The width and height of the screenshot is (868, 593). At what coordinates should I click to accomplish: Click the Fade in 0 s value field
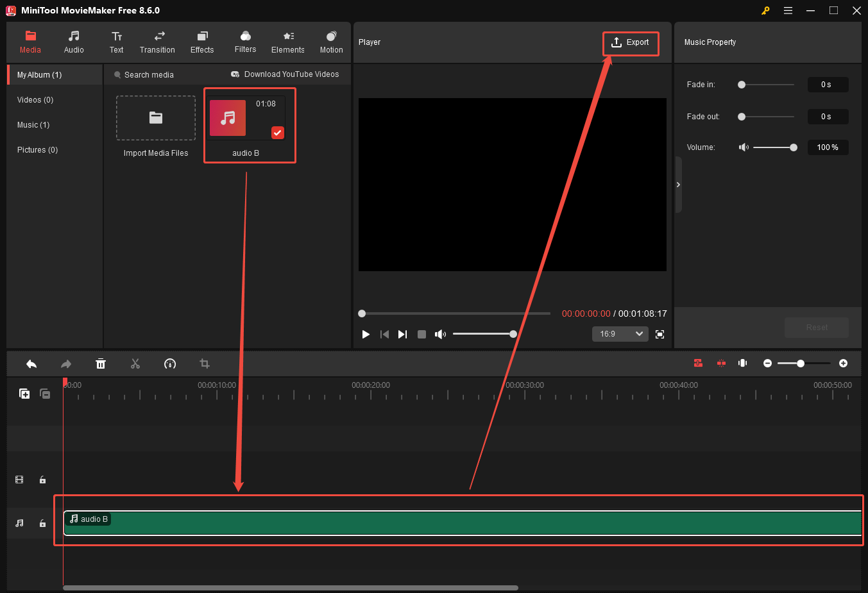click(x=828, y=85)
